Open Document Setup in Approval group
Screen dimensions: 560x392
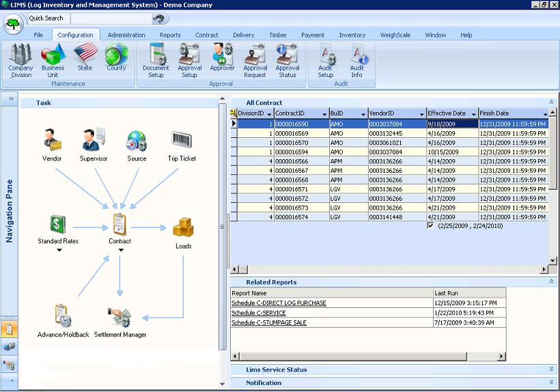(156, 59)
